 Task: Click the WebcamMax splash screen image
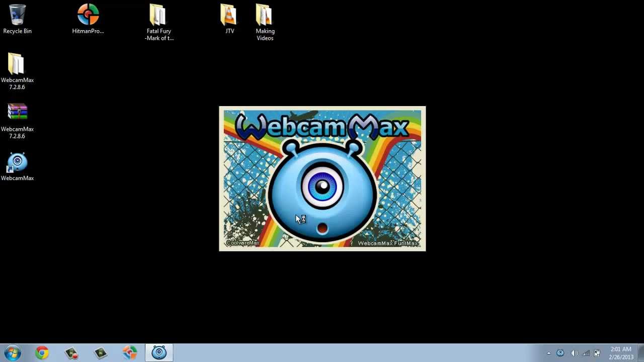323,178
